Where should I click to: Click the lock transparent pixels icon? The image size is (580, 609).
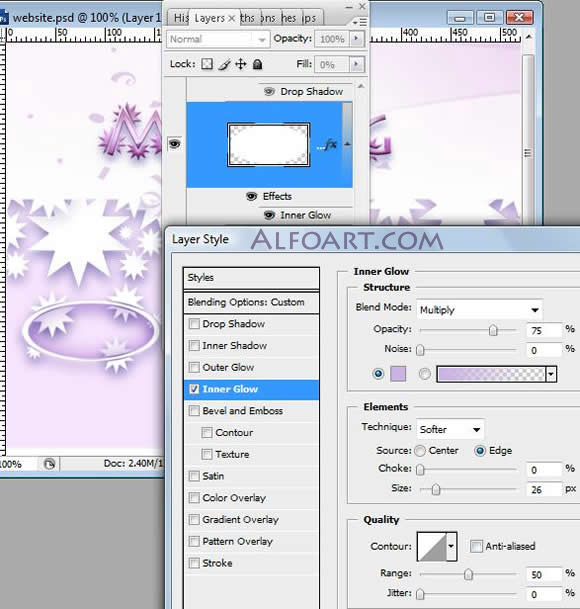207,64
